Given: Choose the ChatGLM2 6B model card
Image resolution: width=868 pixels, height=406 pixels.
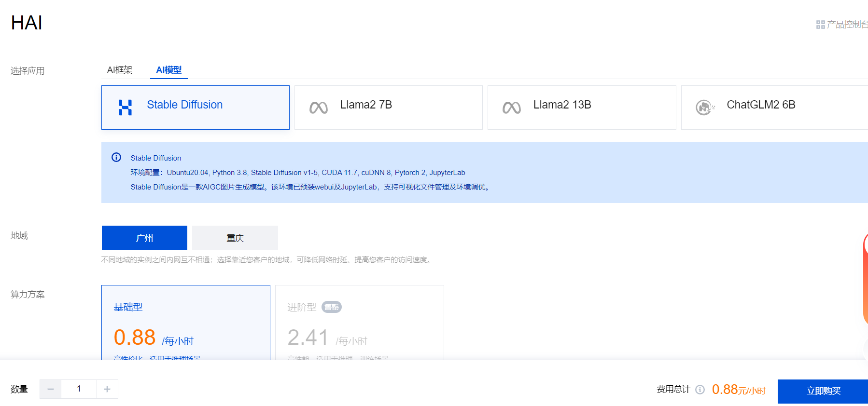Looking at the screenshot, I should (x=774, y=108).
